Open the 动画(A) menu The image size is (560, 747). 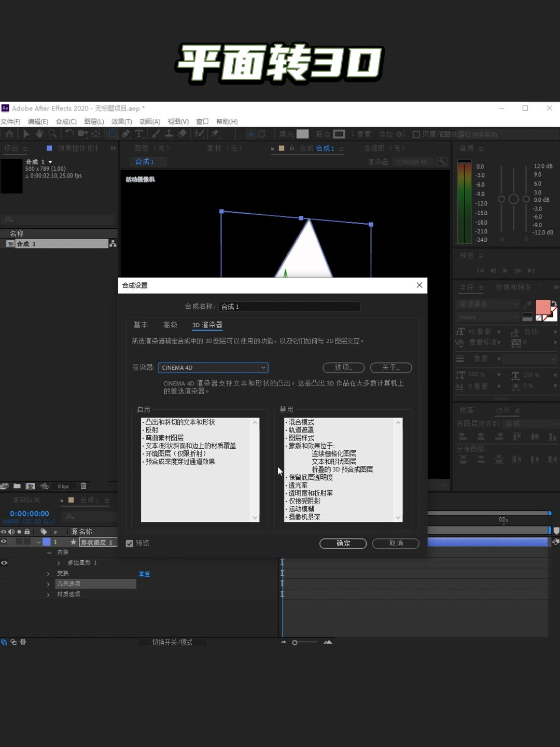150,121
